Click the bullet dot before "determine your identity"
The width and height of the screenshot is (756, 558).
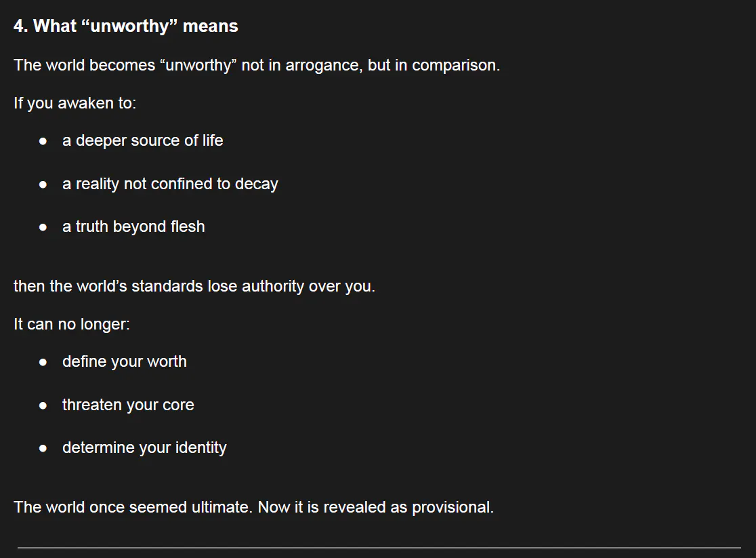43,448
